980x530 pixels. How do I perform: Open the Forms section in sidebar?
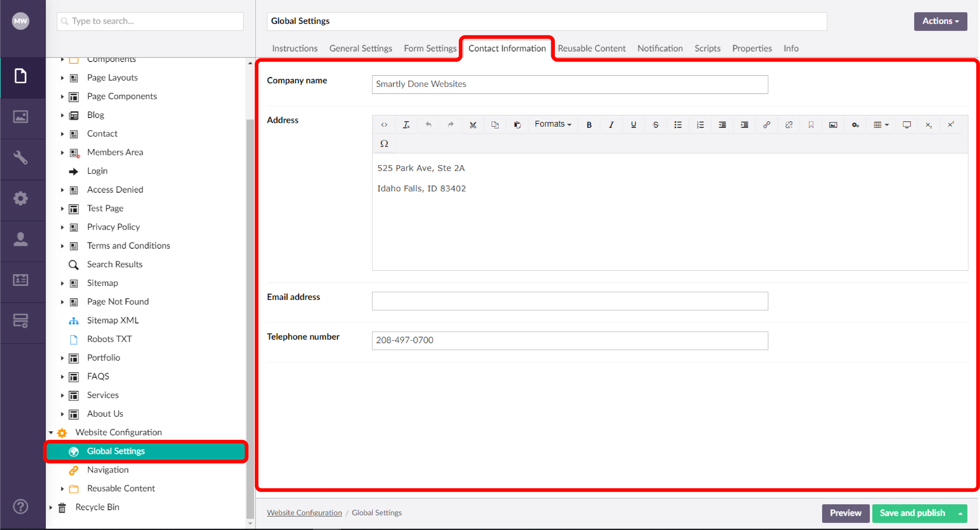tap(21, 321)
